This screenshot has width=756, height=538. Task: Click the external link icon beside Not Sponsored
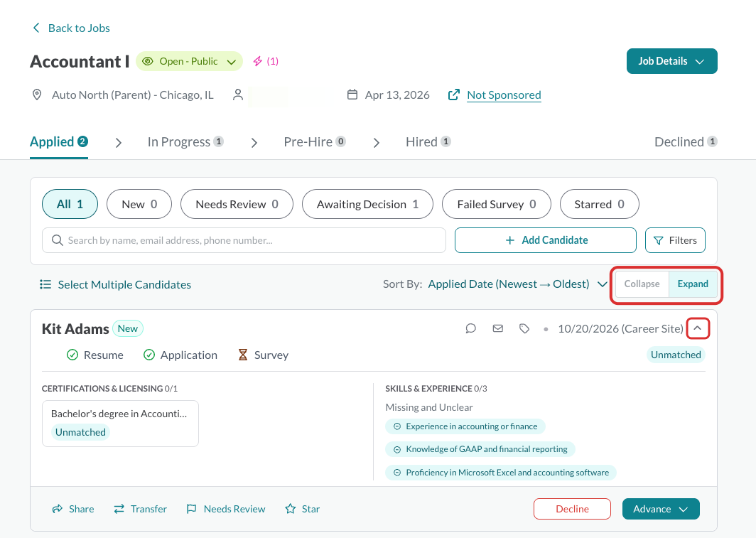(454, 95)
